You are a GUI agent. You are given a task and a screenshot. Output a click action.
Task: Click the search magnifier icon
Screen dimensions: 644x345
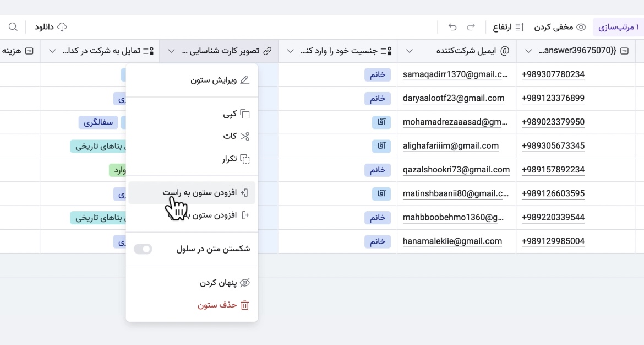(x=13, y=27)
